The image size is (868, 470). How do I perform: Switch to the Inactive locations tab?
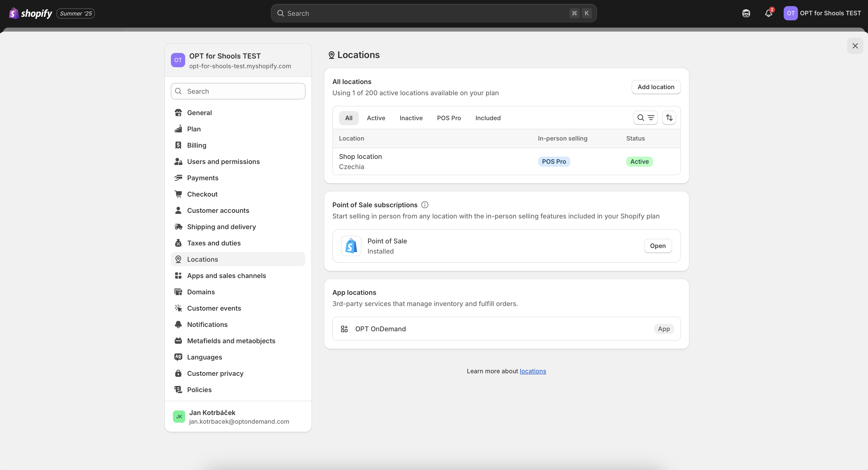point(411,118)
